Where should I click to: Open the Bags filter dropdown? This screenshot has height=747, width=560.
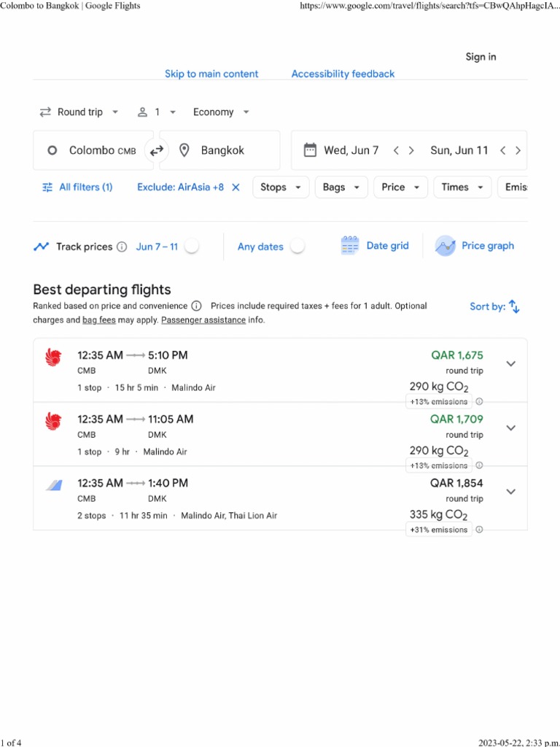[x=341, y=187]
